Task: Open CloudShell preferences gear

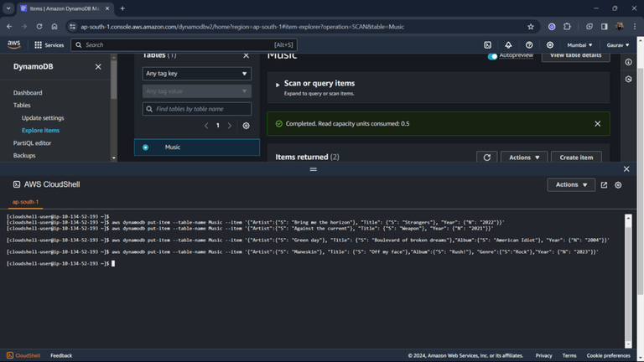Action: pos(618,185)
